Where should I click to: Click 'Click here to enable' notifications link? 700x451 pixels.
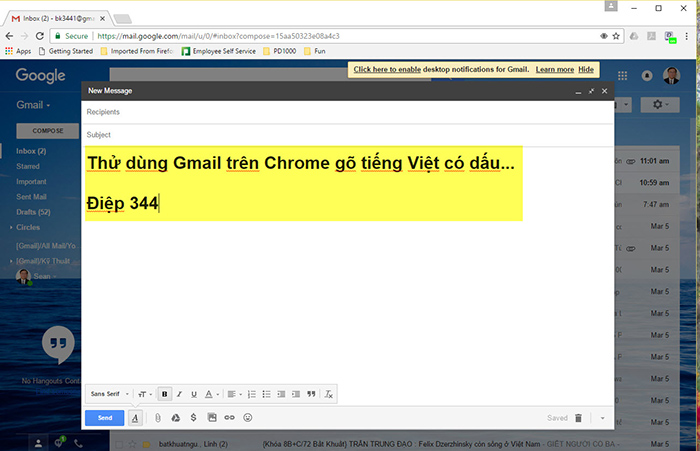click(387, 69)
